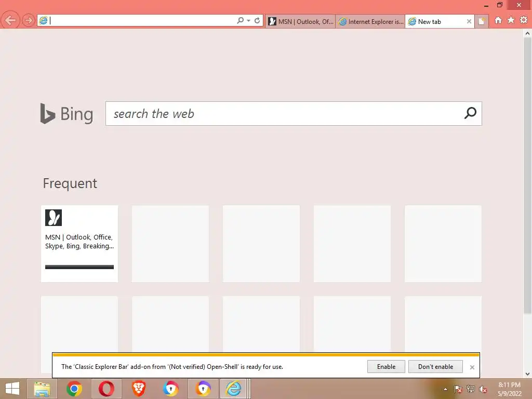Click the browser Forward arrow button
The width and height of the screenshot is (532, 399).
coord(29,20)
